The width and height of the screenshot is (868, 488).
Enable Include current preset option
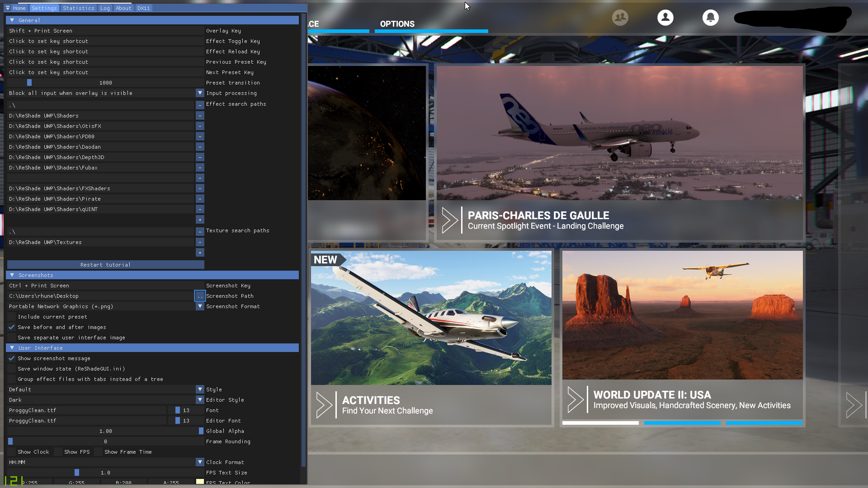[11, 317]
